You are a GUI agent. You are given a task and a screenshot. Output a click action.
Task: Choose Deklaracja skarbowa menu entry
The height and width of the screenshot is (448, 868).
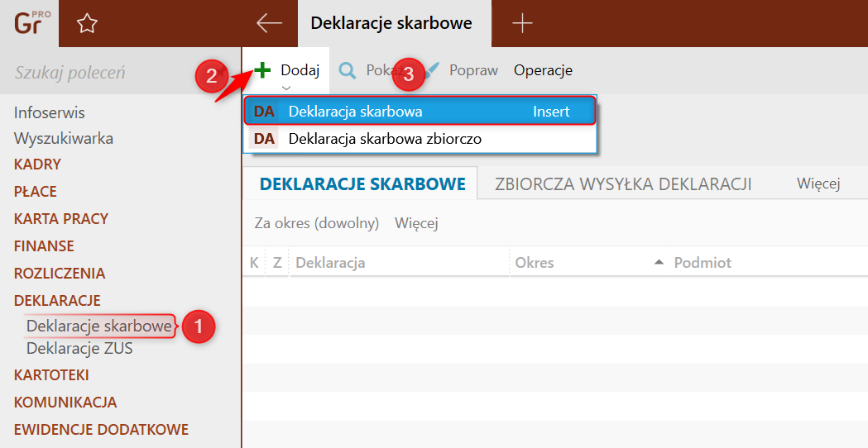pos(420,111)
